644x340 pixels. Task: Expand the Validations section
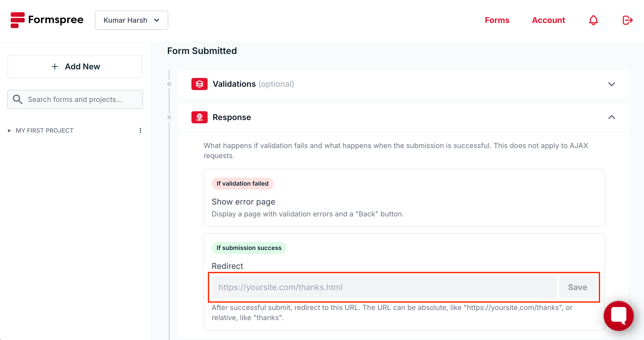coord(611,84)
